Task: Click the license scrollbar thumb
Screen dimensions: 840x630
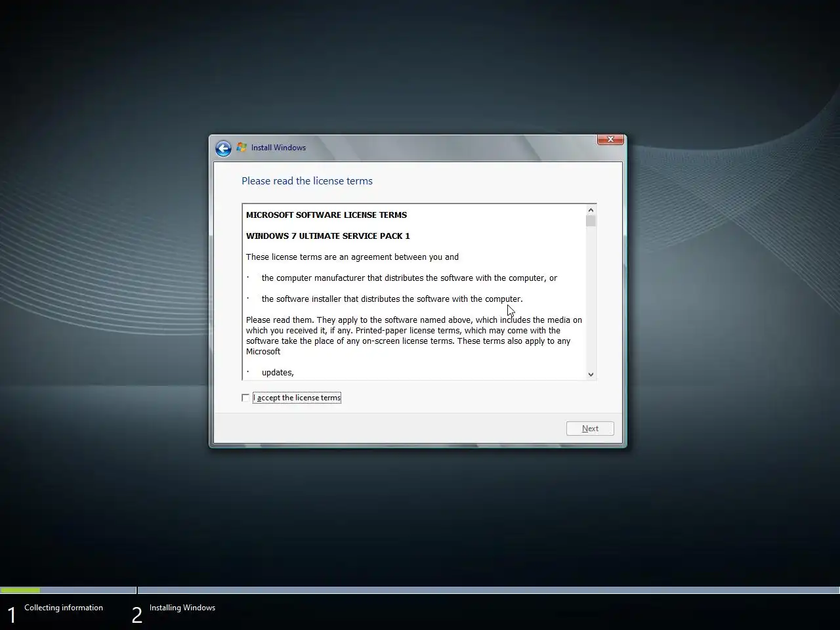Action: click(591, 221)
